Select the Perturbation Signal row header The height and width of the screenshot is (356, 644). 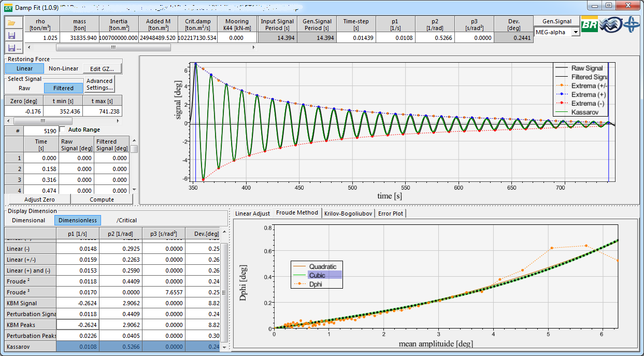click(30, 314)
